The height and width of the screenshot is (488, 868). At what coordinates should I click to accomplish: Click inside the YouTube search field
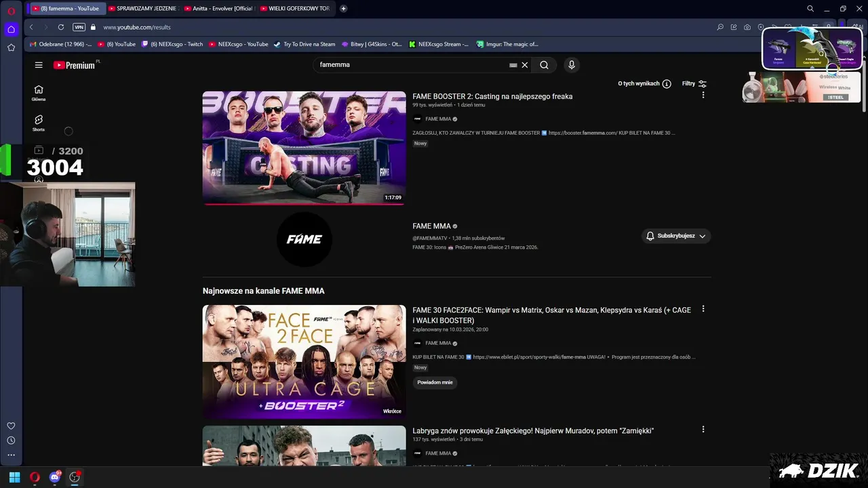(x=411, y=65)
